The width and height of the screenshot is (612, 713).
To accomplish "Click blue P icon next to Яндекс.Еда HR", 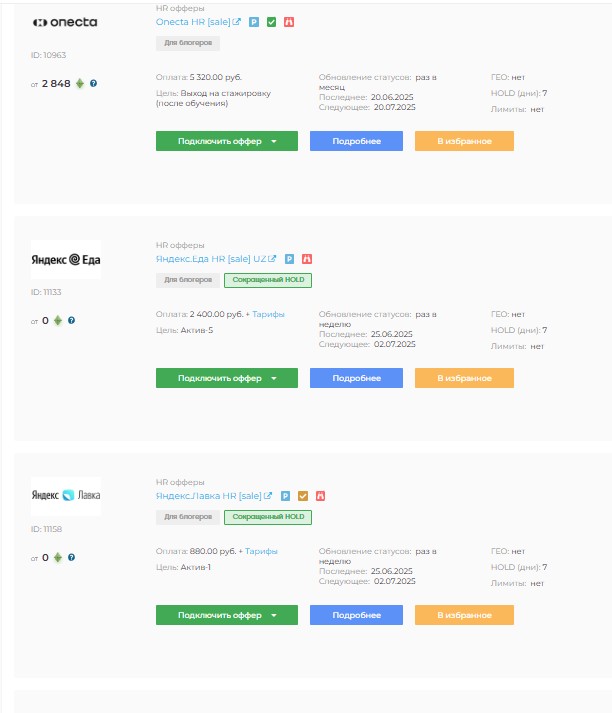I will (x=289, y=259).
